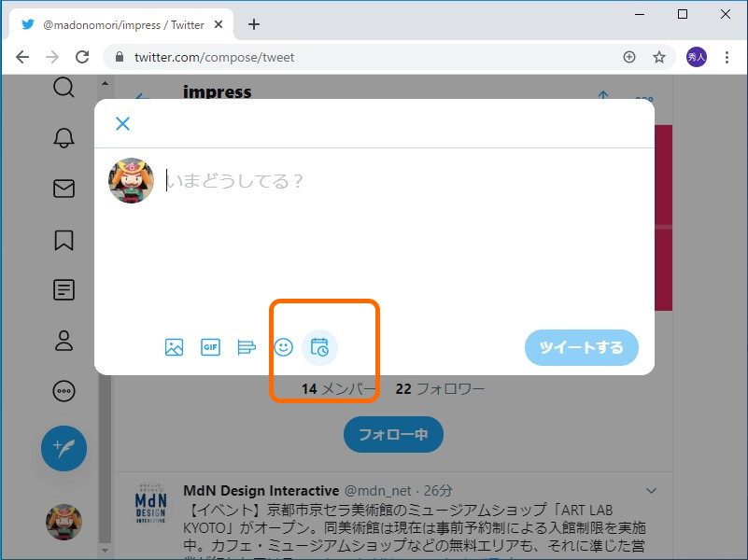Open the image upload icon in compose box
This screenshot has width=748, height=560.
173,347
